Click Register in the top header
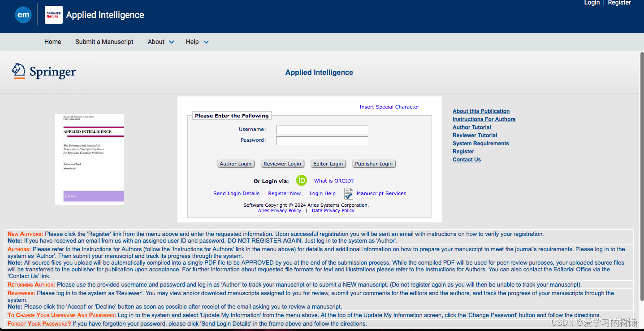644x331 pixels. pos(619,3)
